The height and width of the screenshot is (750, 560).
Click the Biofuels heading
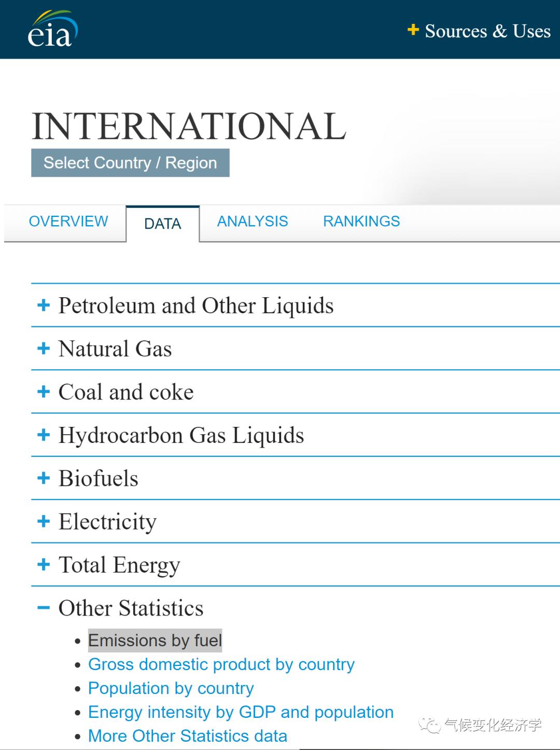(x=99, y=478)
